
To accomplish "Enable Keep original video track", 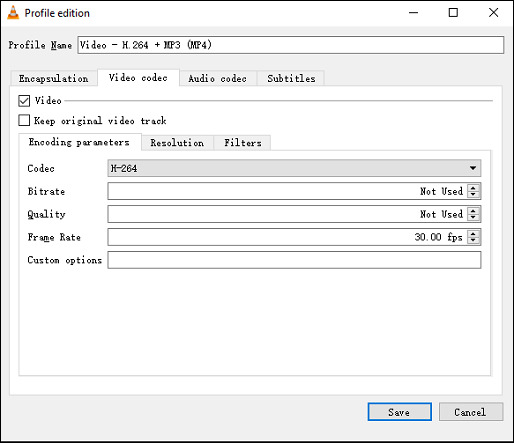I will (24, 120).
